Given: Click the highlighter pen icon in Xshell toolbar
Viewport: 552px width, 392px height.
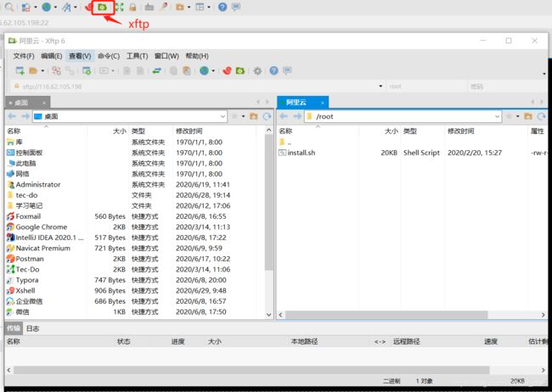Looking at the screenshot, I should tap(163, 7).
